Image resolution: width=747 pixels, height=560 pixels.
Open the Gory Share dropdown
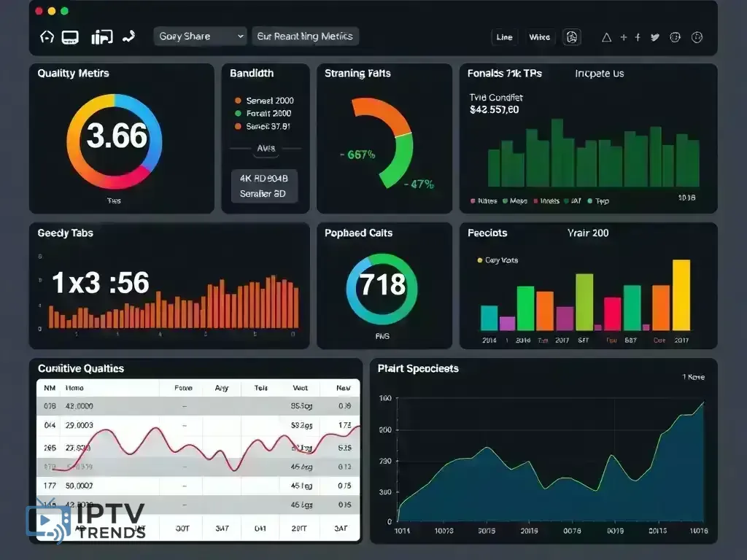200,36
